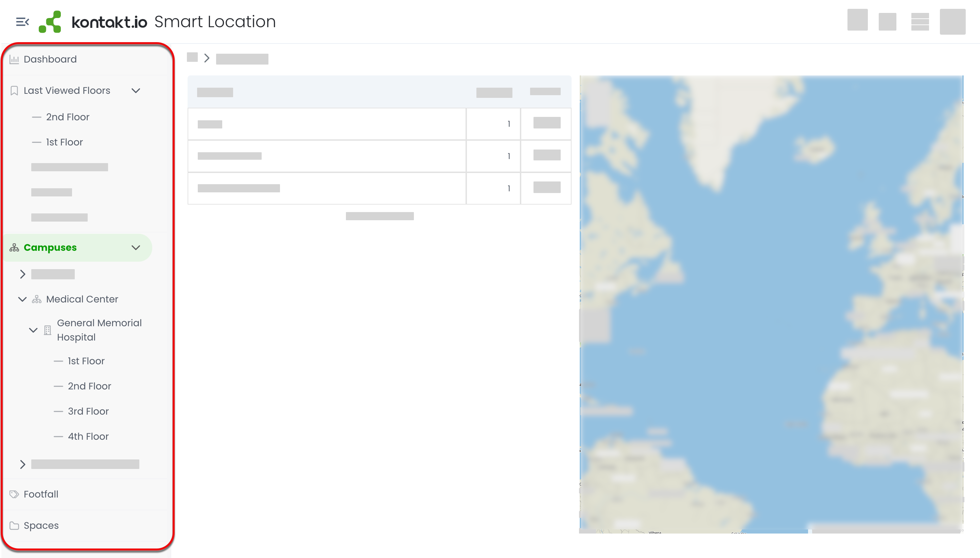Click the Footfall tag icon
Image resolution: width=980 pixels, height=558 pixels.
coord(14,494)
